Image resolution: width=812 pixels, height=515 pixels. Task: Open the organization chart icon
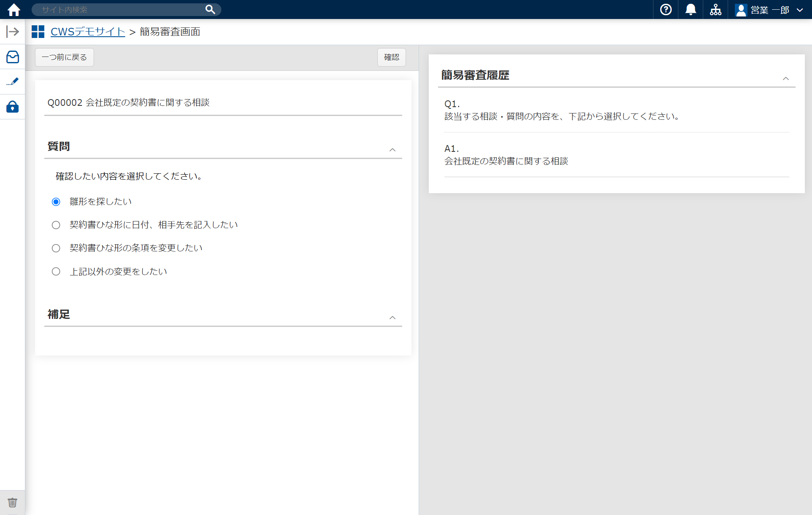[715, 9]
